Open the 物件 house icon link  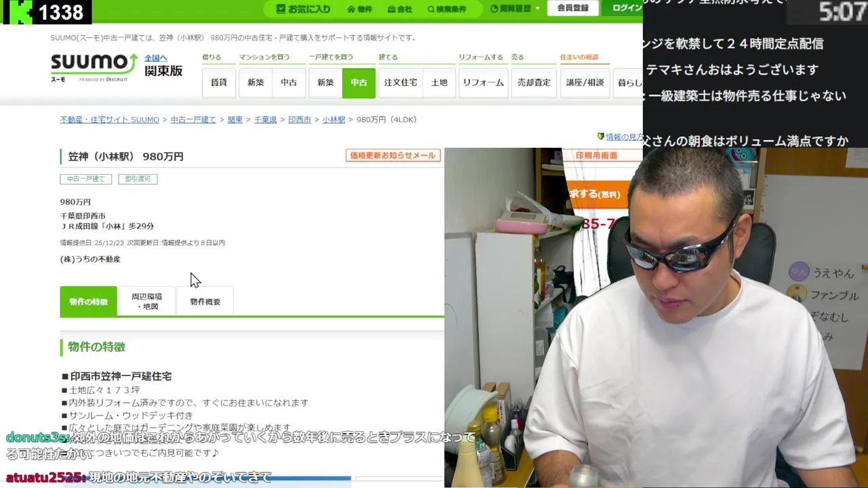coord(359,9)
